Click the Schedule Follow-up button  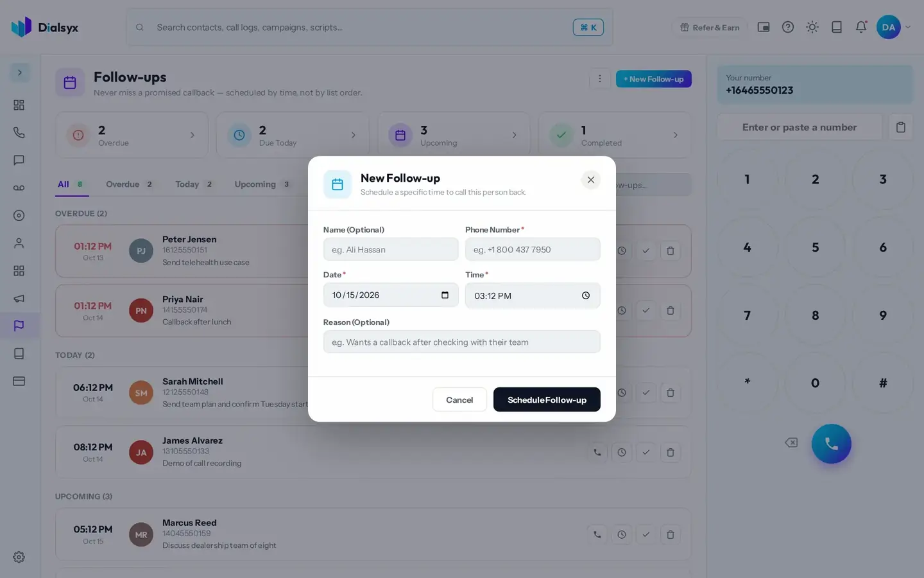547,399
